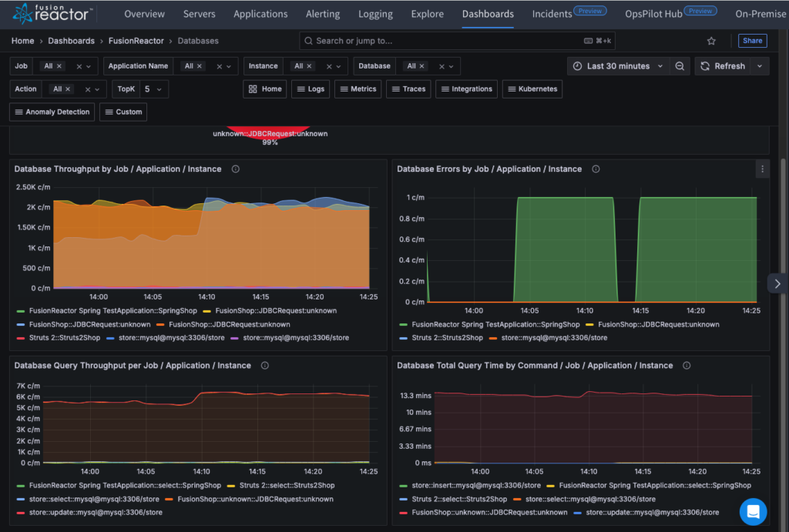Open the refresh interval dropdown arrow
This screenshot has width=789, height=532.
pos(760,66)
